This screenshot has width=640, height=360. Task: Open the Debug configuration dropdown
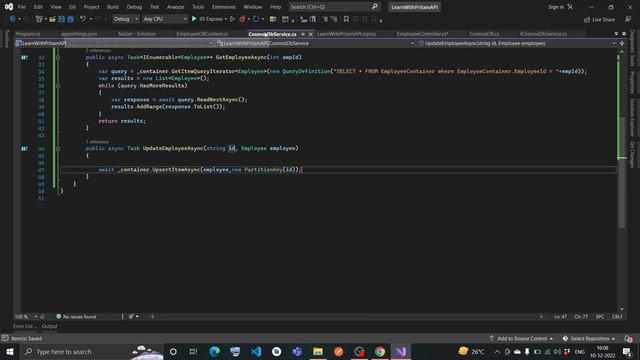click(x=125, y=19)
